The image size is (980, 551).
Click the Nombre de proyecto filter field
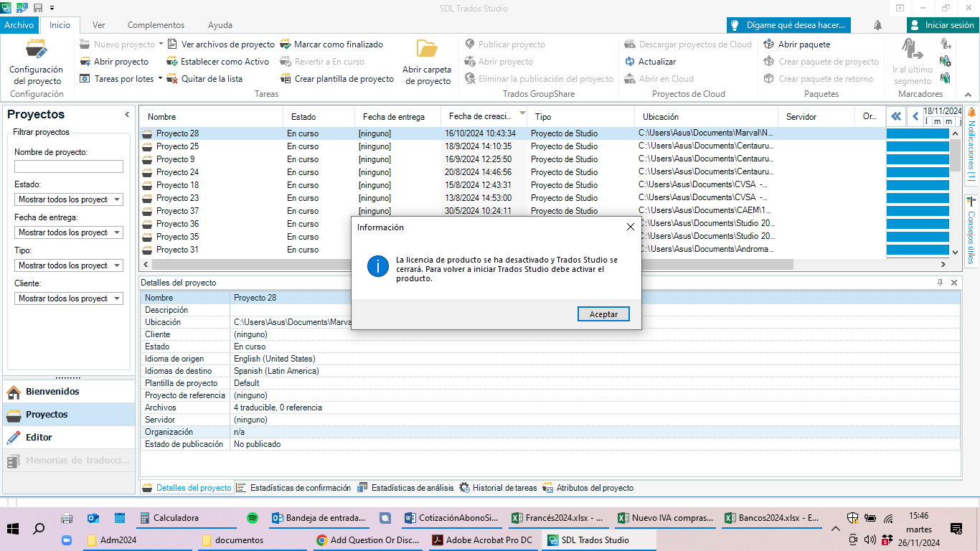[x=69, y=166]
